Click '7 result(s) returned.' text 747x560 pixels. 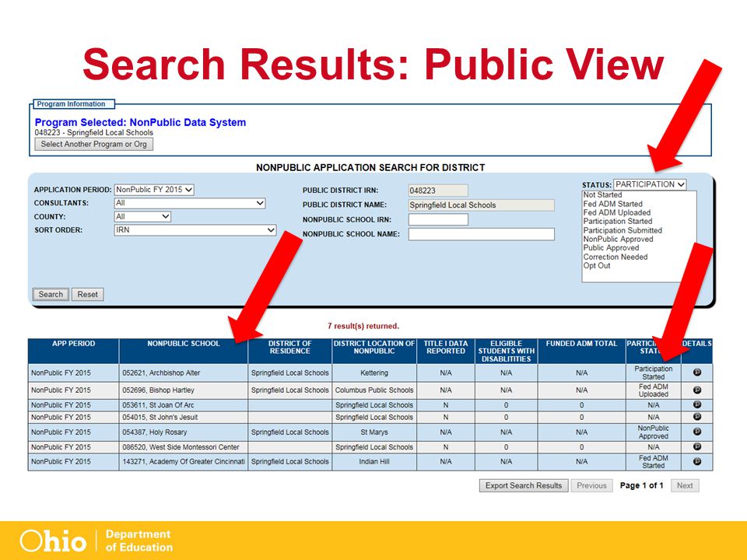coord(363,326)
